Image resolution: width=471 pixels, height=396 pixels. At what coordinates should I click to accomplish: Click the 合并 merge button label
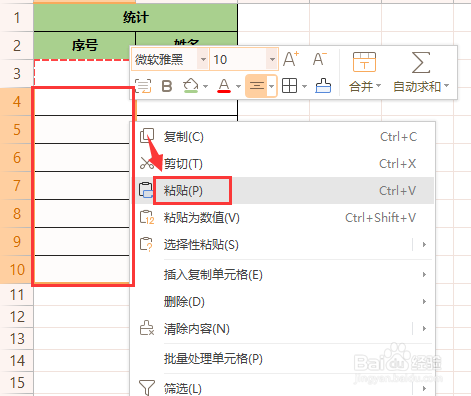(361, 86)
